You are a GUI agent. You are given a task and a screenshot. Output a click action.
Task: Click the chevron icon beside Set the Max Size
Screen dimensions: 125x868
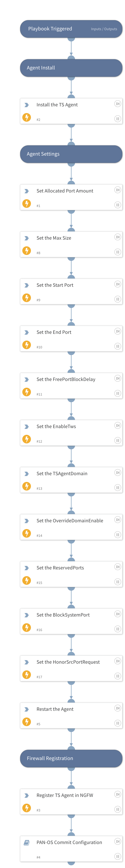(x=27, y=238)
